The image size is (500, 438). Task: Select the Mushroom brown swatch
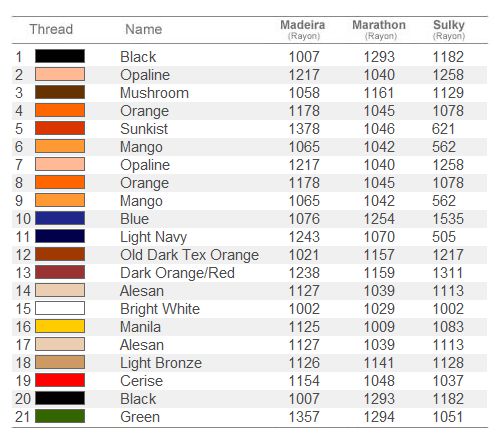(x=60, y=92)
